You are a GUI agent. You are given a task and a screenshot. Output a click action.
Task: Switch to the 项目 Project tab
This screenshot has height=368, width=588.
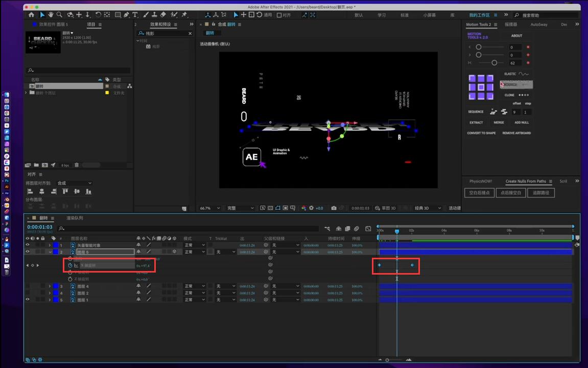pyautogui.click(x=91, y=24)
